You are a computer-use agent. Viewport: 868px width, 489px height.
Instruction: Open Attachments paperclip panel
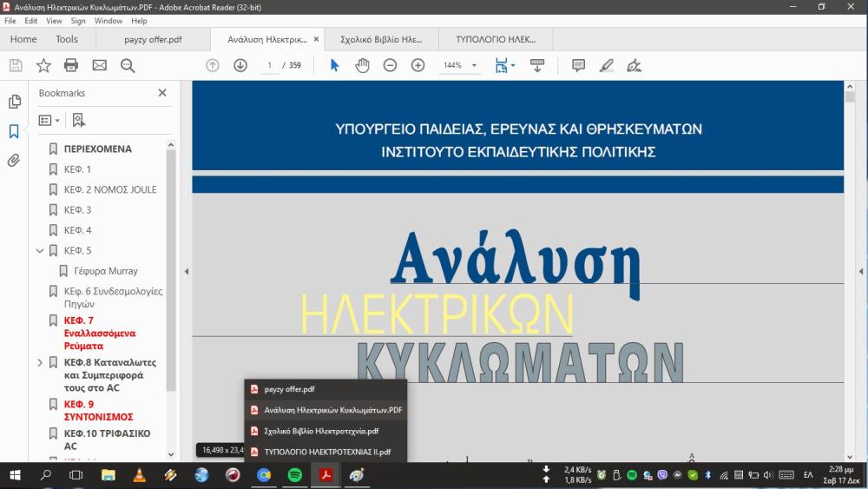[14, 161]
